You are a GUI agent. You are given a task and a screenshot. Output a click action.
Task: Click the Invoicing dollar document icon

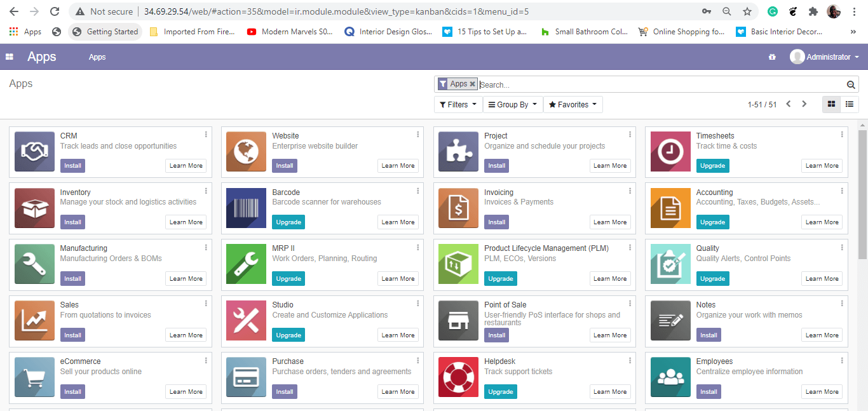click(x=458, y=208)
